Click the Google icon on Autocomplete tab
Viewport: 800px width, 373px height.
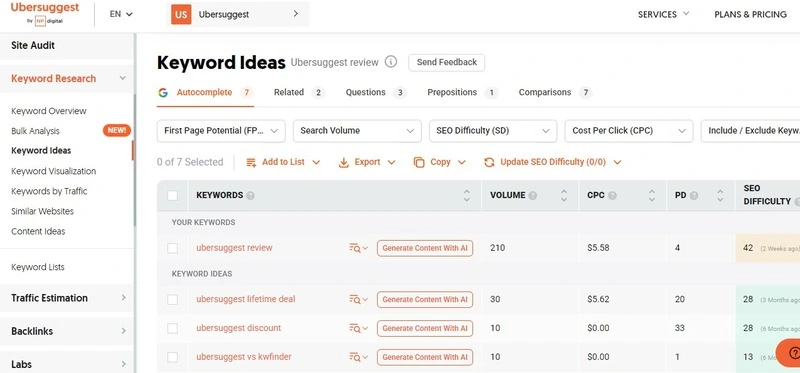(163, 92)
